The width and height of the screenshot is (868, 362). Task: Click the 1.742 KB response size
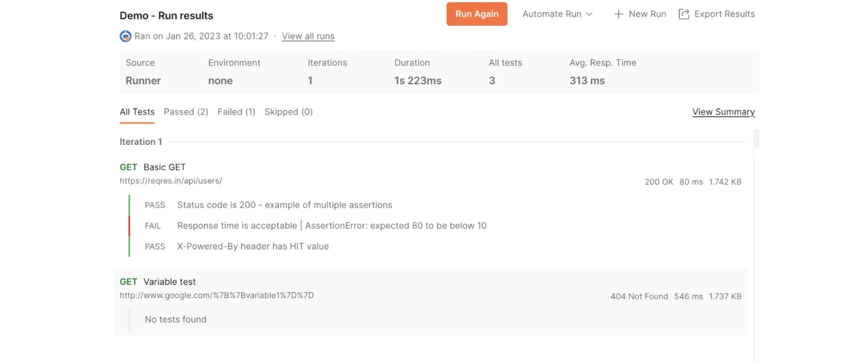[725, 182]
